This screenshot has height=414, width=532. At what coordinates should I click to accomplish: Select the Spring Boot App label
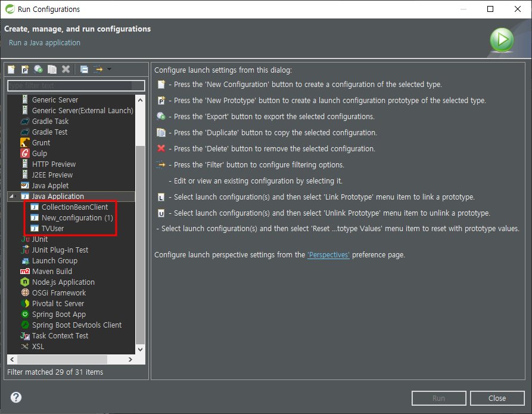coord(59,315)
